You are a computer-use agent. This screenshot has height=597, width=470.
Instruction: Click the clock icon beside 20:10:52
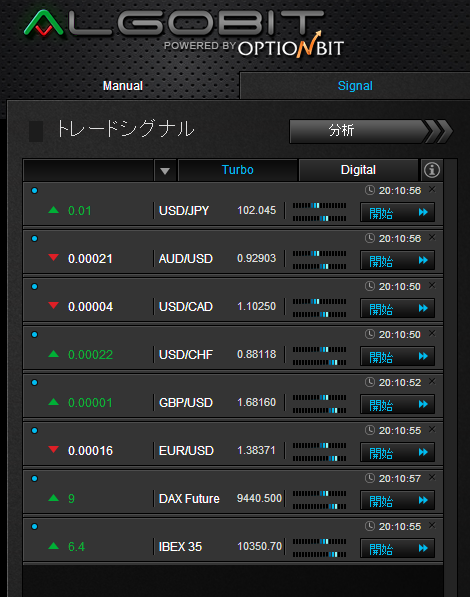pos(369,382)
